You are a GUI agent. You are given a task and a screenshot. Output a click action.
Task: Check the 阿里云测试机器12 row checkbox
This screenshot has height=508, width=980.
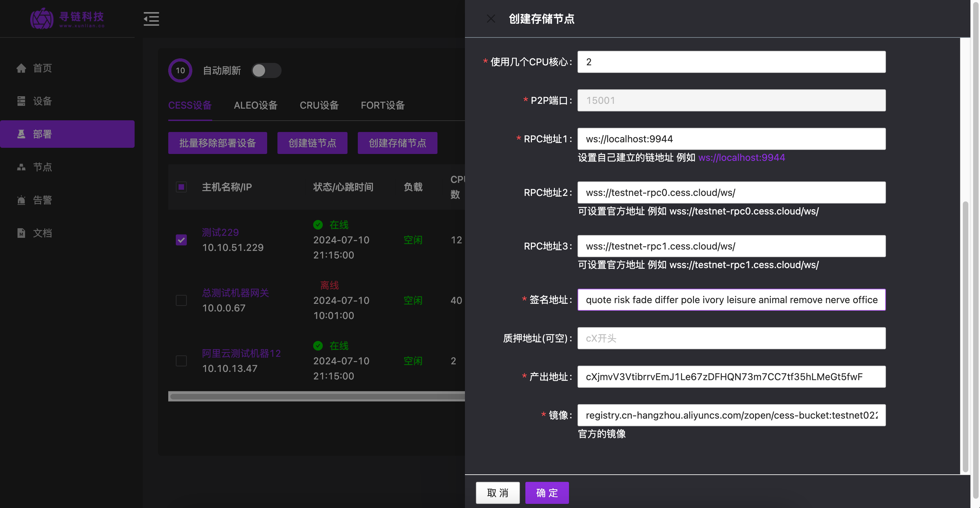point(181,361)
